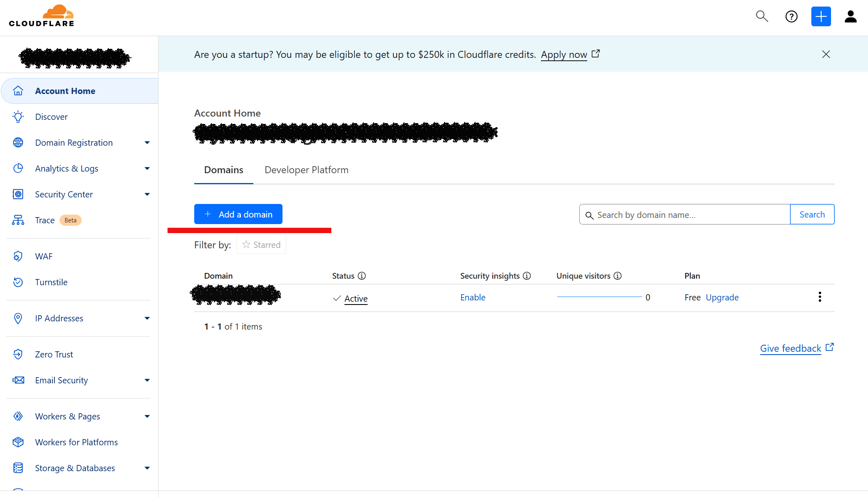
Task: Open Account Home in sidebar
Action: 80,91
